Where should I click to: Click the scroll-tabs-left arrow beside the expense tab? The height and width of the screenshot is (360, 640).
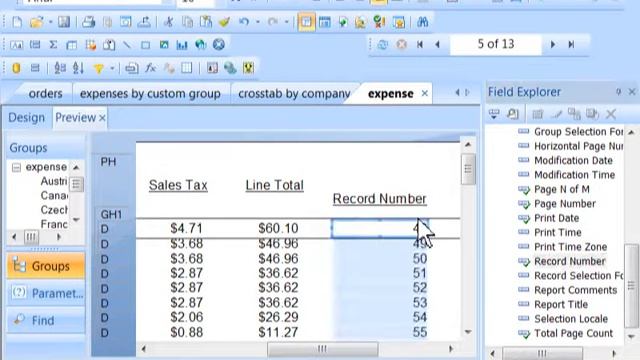click(x=457, y=93)
